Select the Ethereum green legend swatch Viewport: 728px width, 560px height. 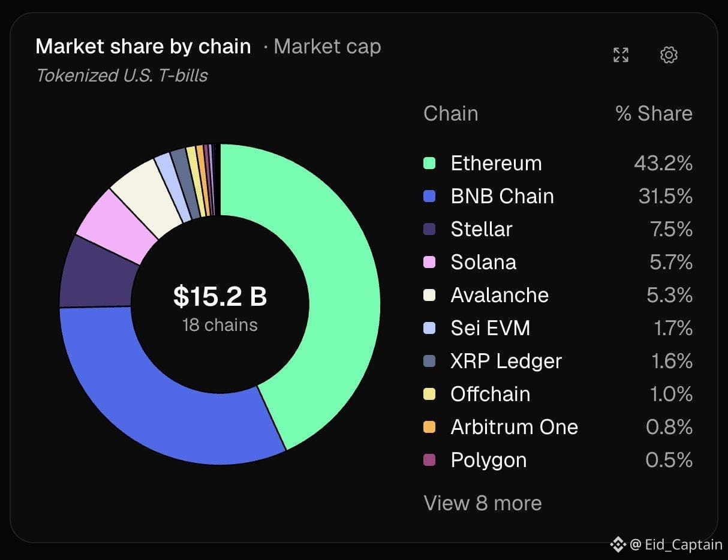[429, 163]
